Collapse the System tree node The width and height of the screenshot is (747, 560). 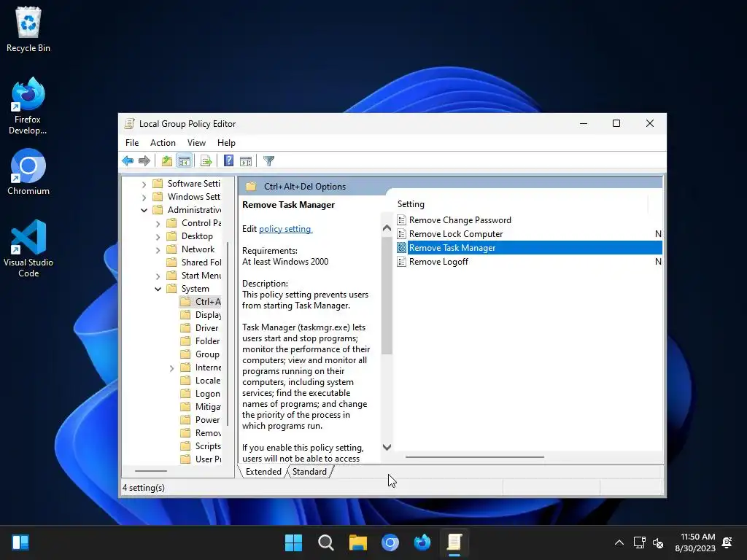[158, 289]
